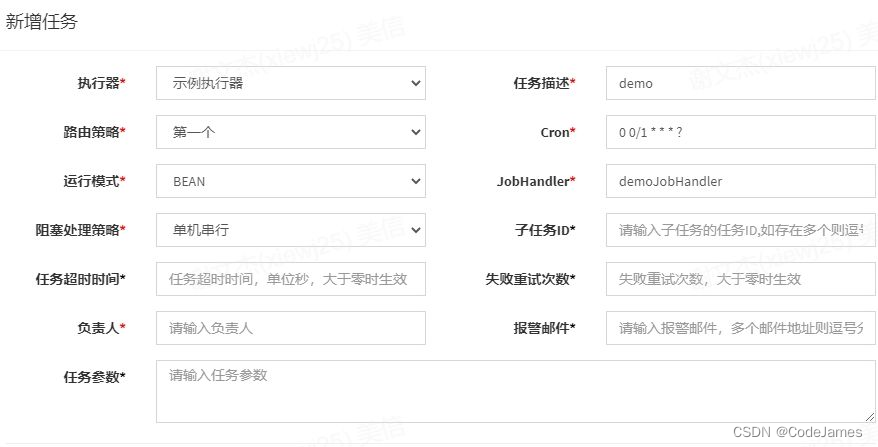The width and height of the screenshot is (878, 447).
Task: Click the 路由策略 field label
Action: (95, 132)
